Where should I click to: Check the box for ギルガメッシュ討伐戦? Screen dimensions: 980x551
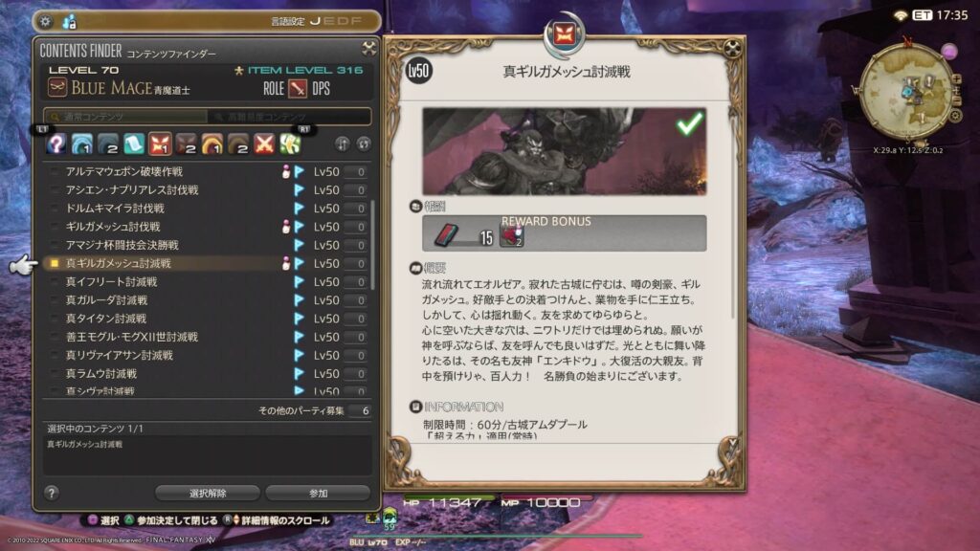tap(55, 227)
